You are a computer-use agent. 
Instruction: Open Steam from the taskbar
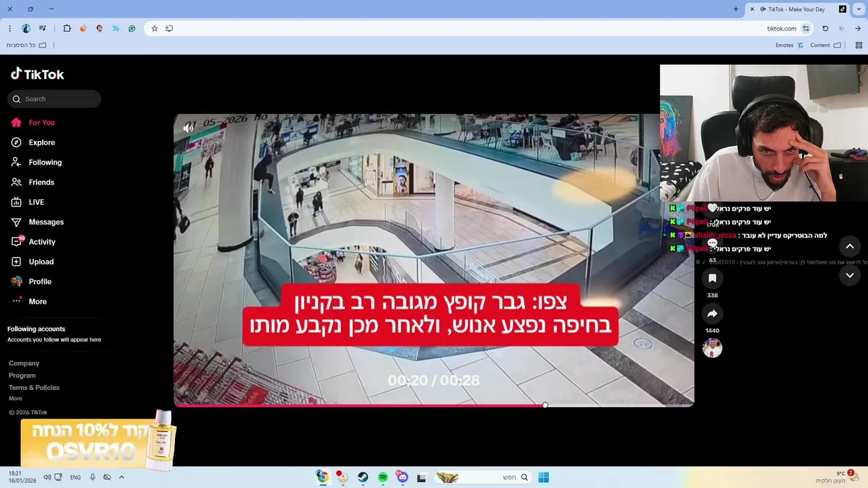pyautogui.click(x=363, y=477)
